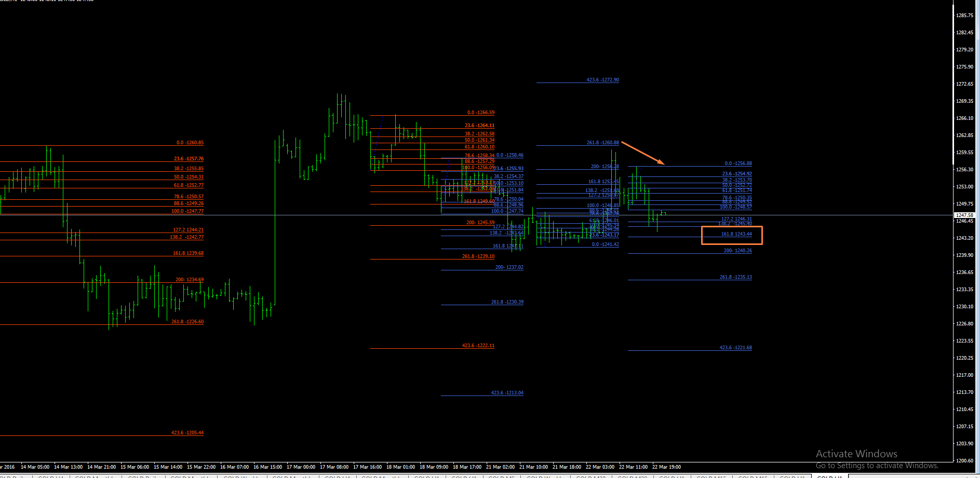This screenshot has height=478, width=980.
Task: Select the '23.6 -1254.92' retracement label
Action: pyautogui.click(x=737, y=174)
